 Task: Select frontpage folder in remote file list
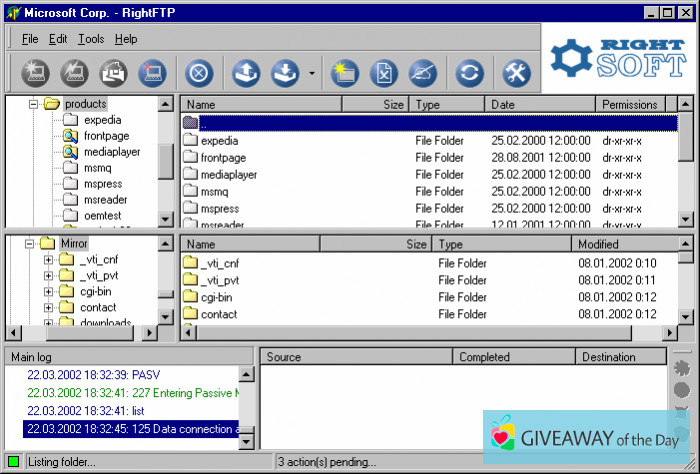[222, 158]
